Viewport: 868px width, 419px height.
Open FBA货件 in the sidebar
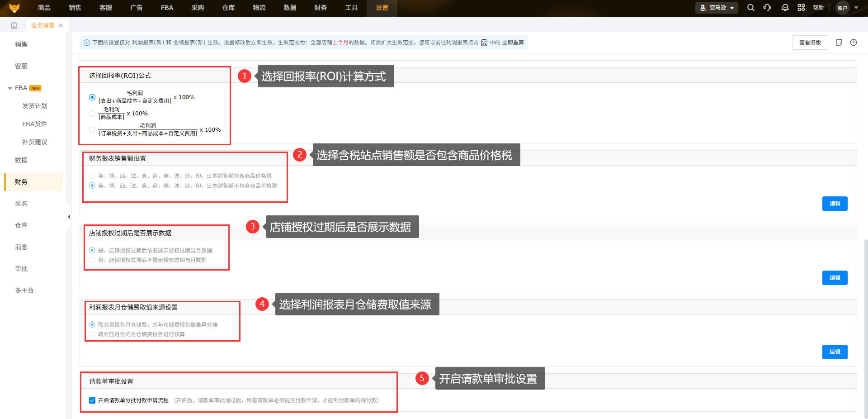point(35,124)
